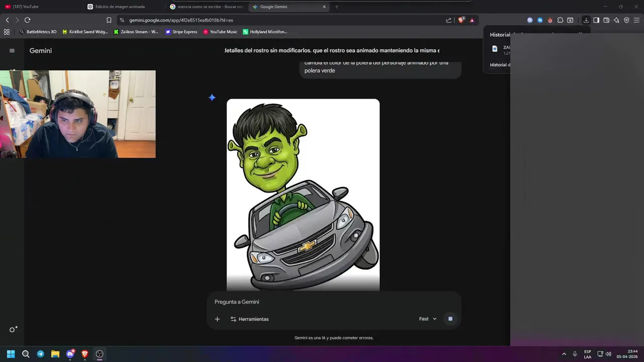Reload the current page
The height and width of the screenshot is (362, 644).
[x=28, y=20]
